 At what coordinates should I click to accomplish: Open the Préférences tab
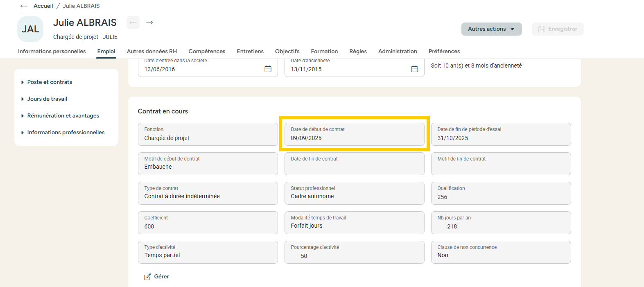(x=444, y=51)
